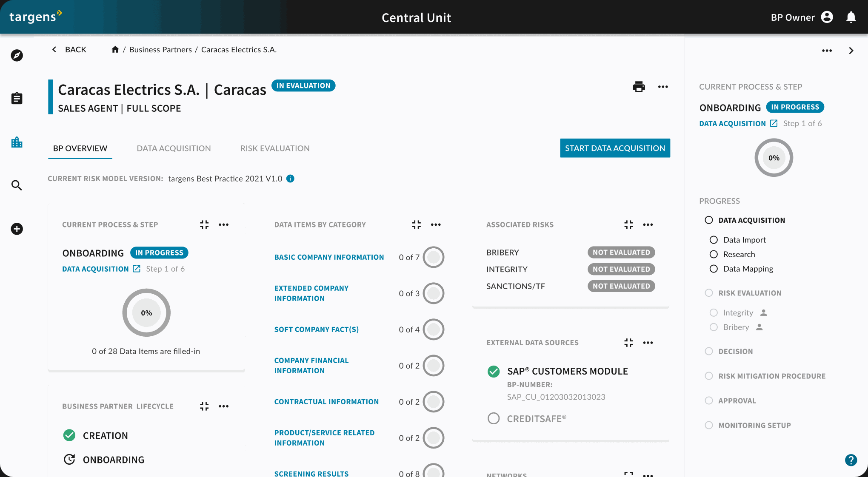Collapse the Associated Risks card

coord(628,224)
